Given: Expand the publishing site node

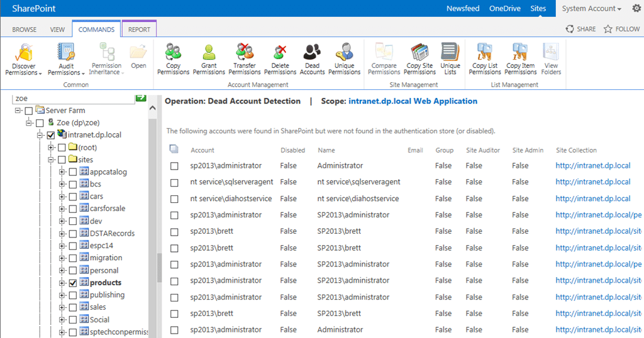Looking at the screenshot, I should pyautogui.click(x=62, y=295).
